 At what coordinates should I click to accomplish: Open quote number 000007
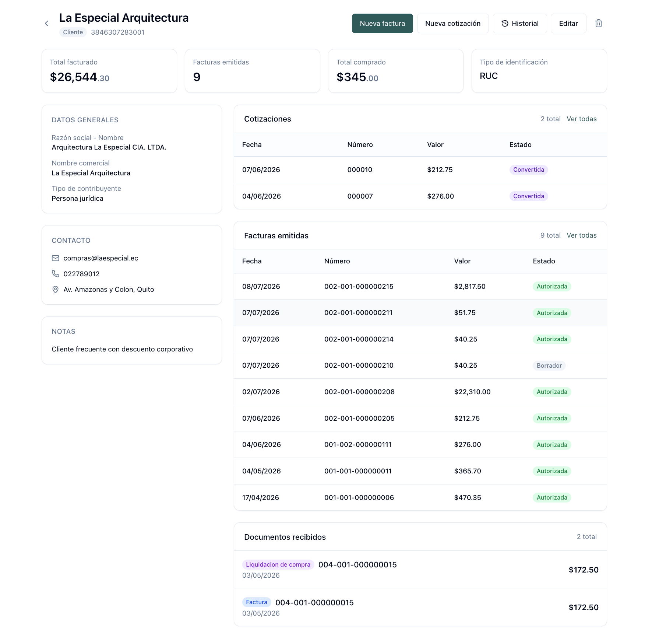coord(420,196)
